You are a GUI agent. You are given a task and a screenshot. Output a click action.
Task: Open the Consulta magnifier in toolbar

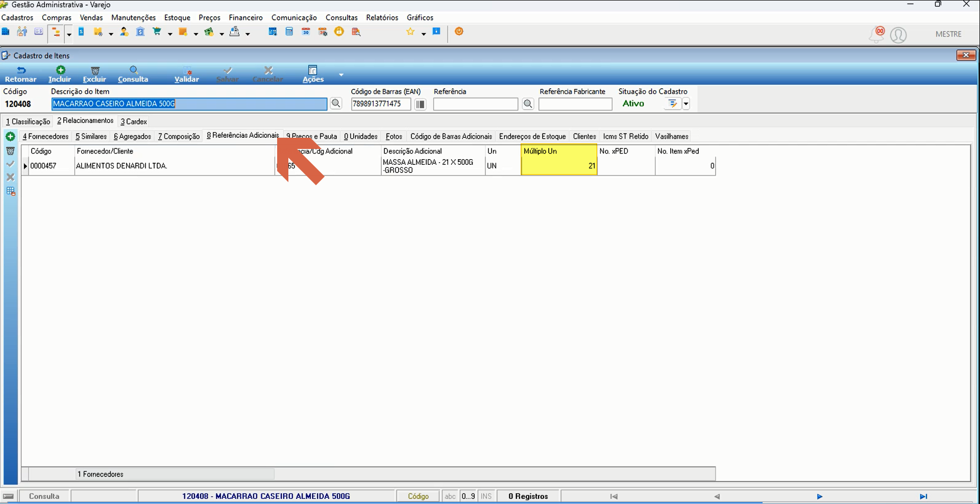[134, 70]
